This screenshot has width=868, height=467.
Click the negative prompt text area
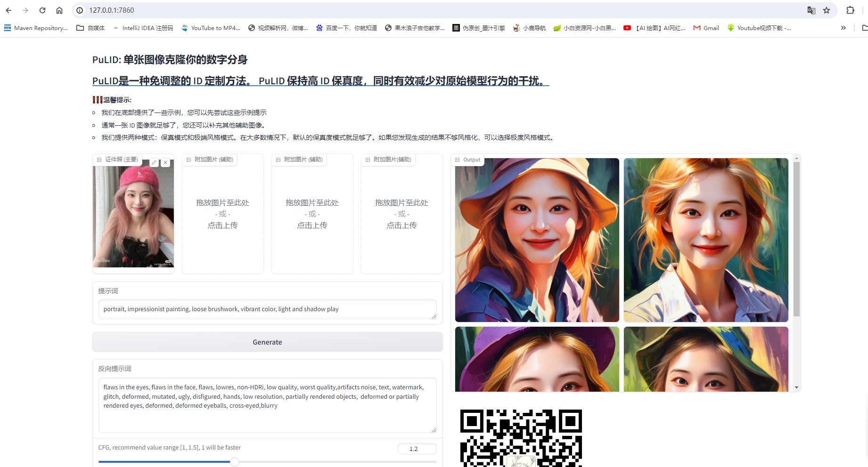267,405
